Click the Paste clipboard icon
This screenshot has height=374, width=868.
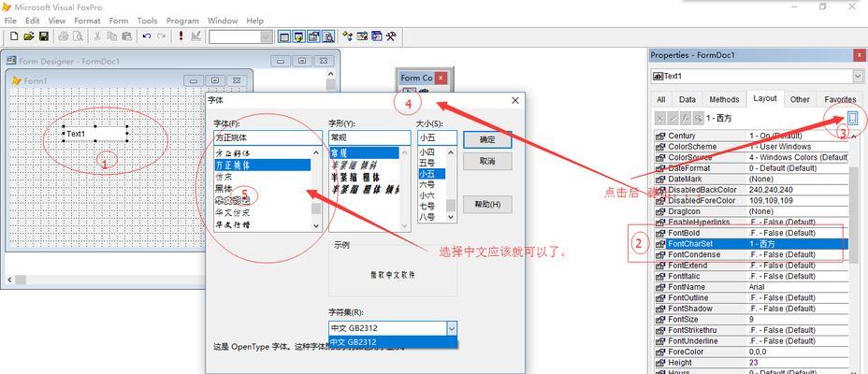coord(127,36)
